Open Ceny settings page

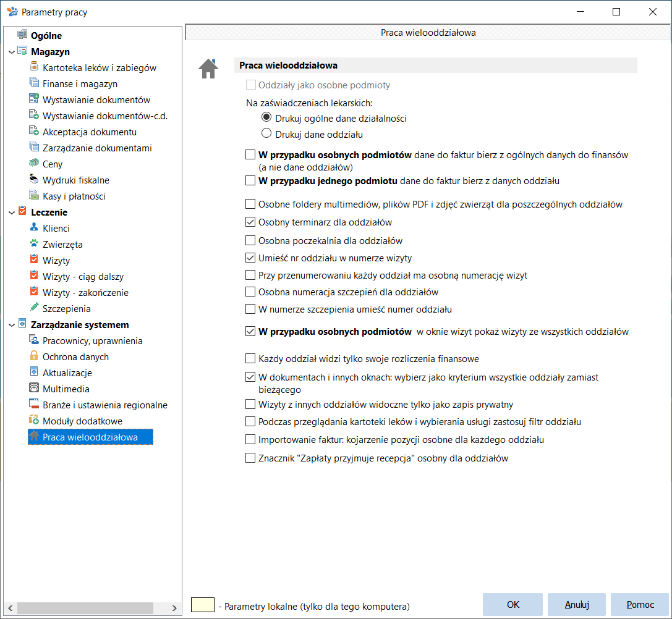pyautogui.click(x=53, y=164)
